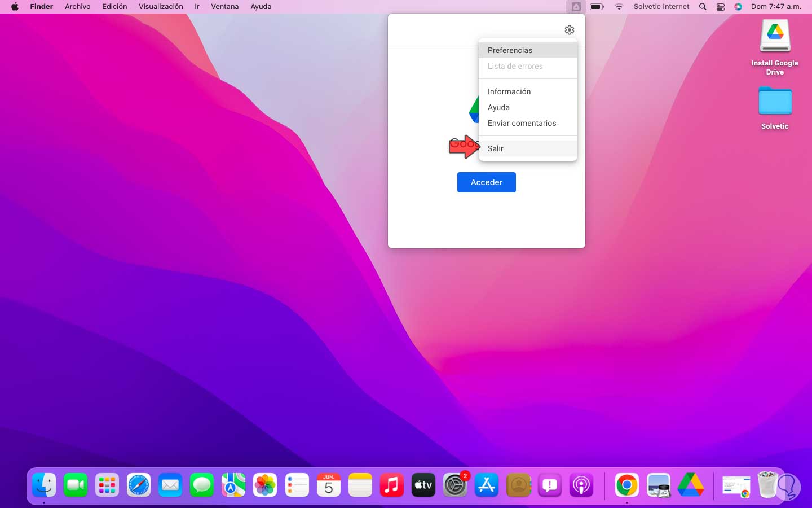Choose Preferencias from the Drive menu
This screenshot has width=812, height=508.
pos(528,50)
